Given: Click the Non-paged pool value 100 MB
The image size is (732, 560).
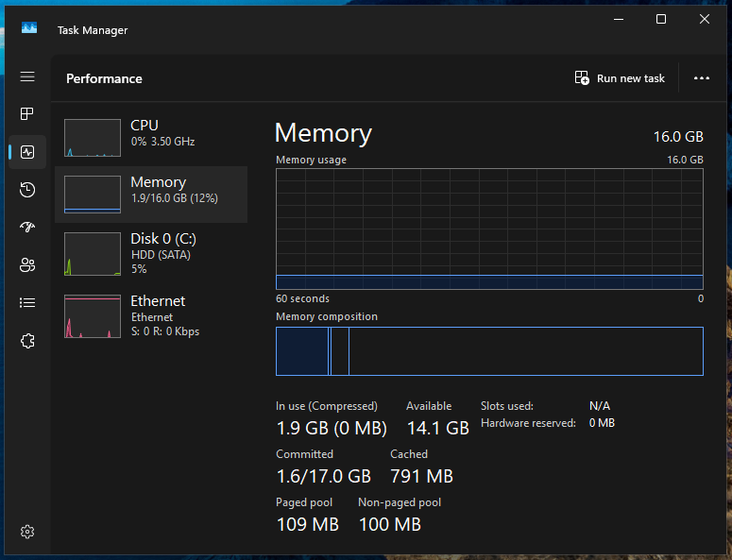Looking at the screenshot, I should click(x=390, y=524).
